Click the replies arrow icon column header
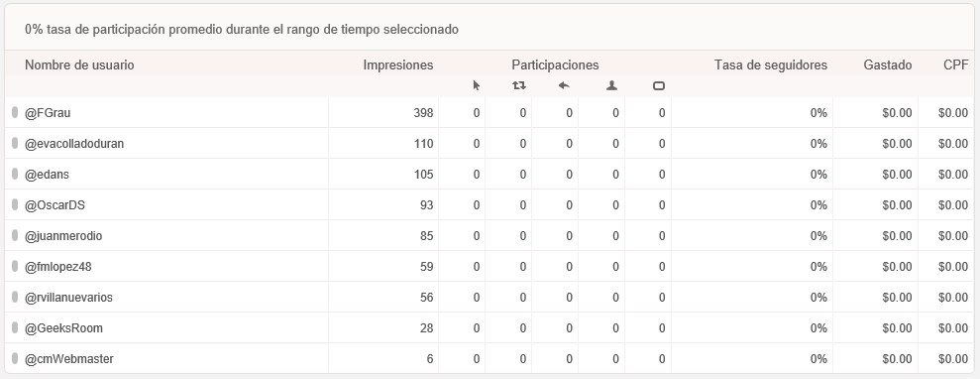The height and width of the screenshot is (379, 980). (564, 85)
